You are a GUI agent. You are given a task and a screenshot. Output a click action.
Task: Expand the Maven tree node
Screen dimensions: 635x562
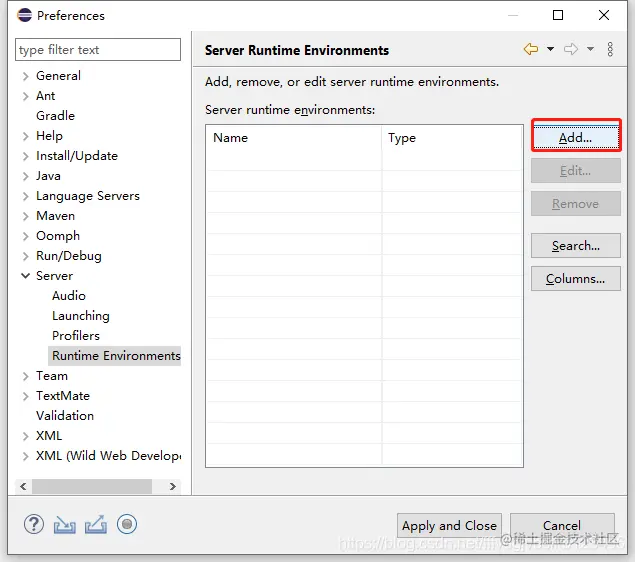[x=26, y=216]
